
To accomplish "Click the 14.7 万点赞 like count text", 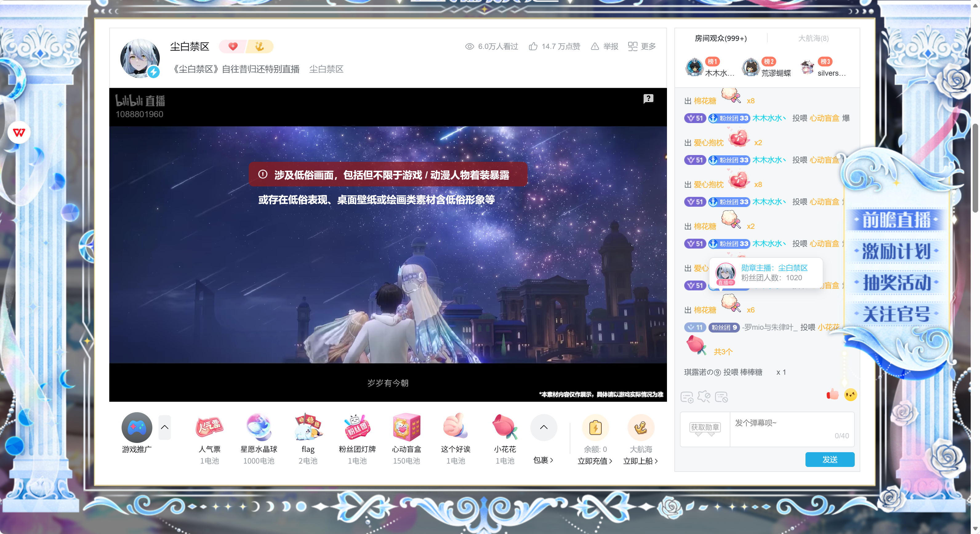I will 561,46.
